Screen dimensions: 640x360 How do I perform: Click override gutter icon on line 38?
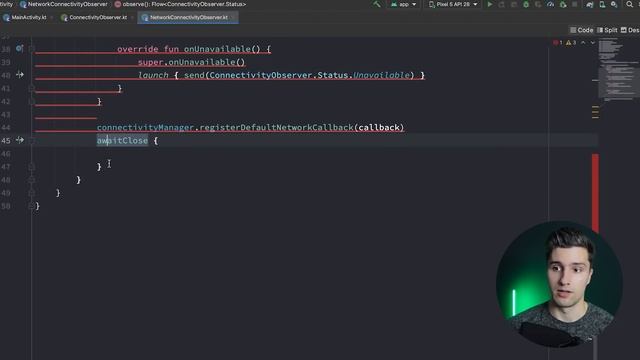click(x=19, y=49)
